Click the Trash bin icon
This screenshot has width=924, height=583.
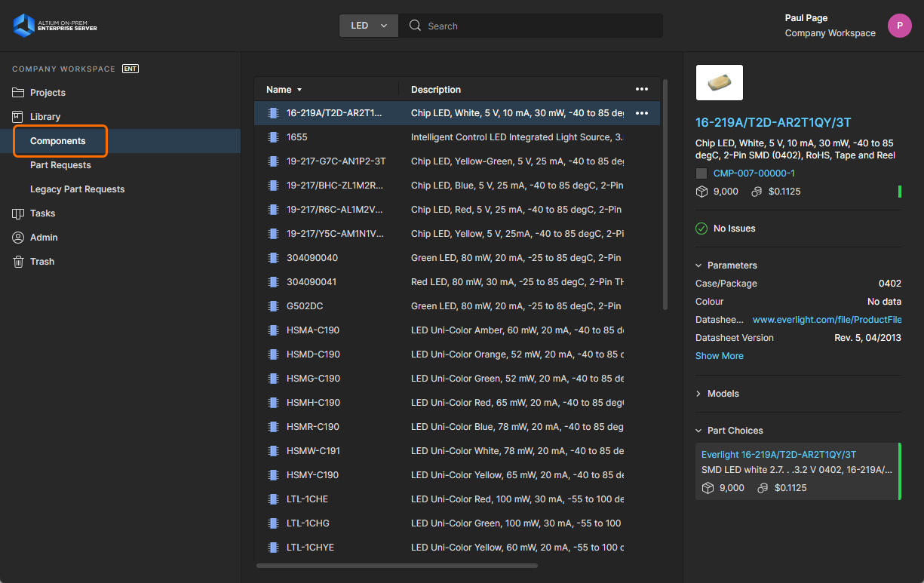18,262
